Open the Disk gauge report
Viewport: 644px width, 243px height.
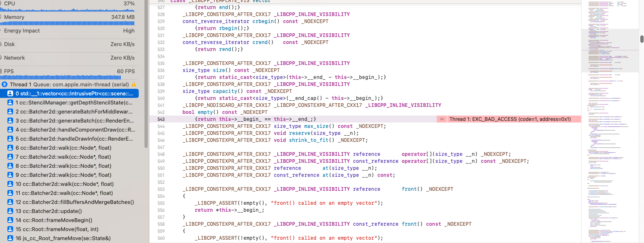[68, 44]
